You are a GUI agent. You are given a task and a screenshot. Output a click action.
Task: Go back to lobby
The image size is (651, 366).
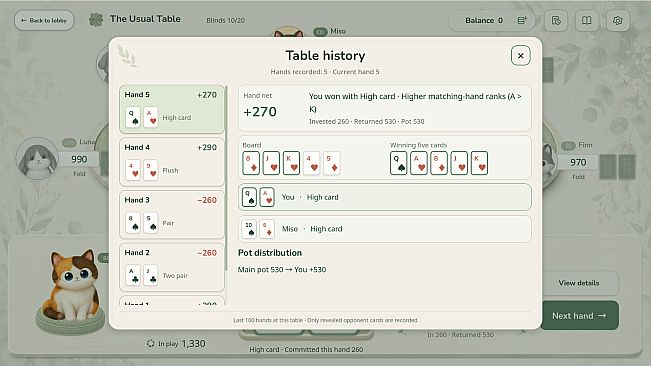coord(44,20)
